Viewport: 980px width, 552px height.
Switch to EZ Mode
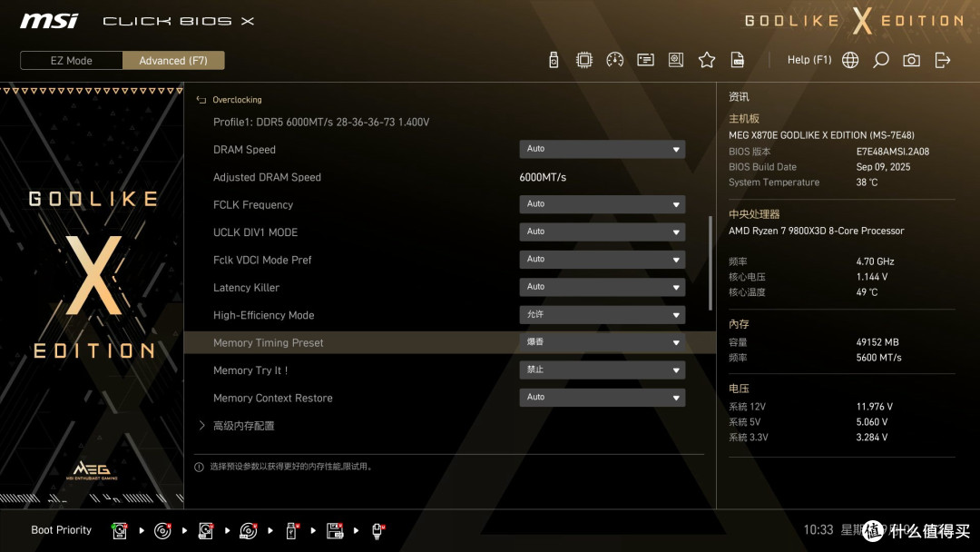72,61
